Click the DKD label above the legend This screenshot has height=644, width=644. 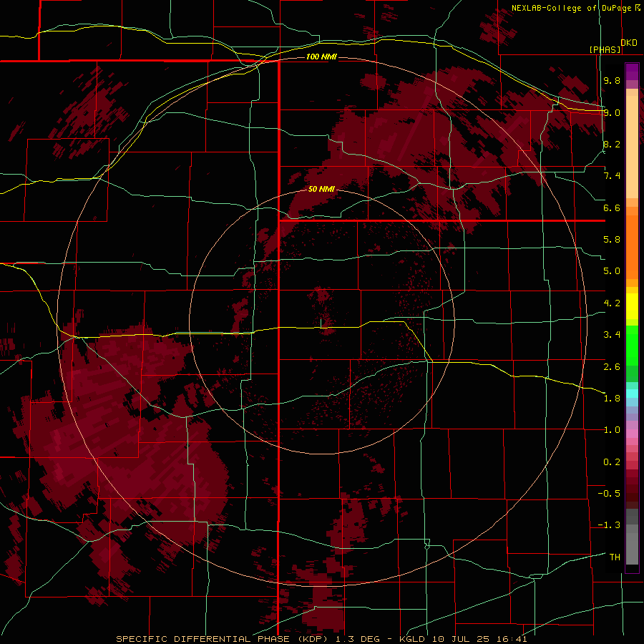click(x=629, y=43)
